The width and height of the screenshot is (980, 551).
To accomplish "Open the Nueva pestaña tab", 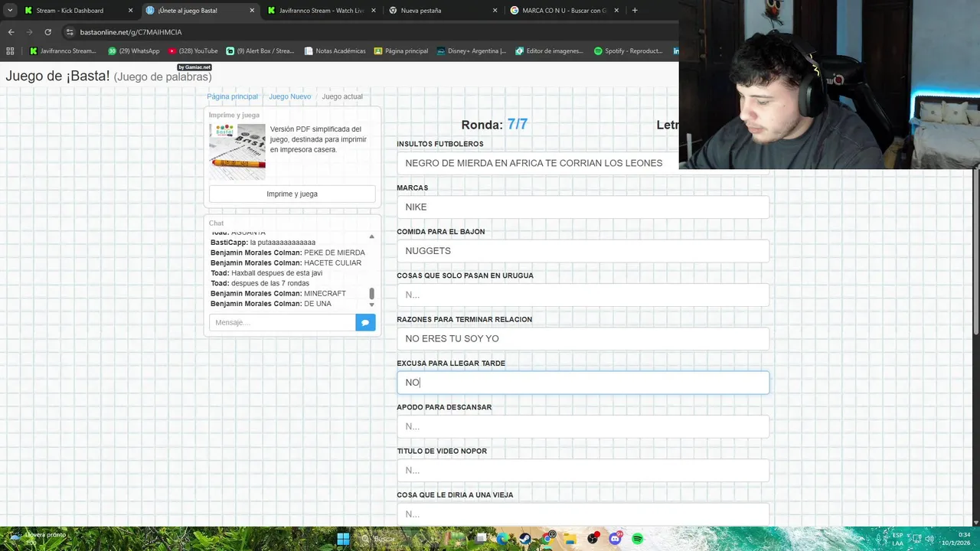I will (x=443, y=11).
